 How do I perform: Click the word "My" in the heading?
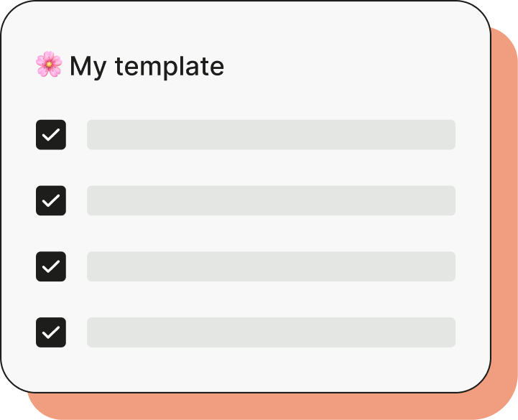tap(88, 67)
